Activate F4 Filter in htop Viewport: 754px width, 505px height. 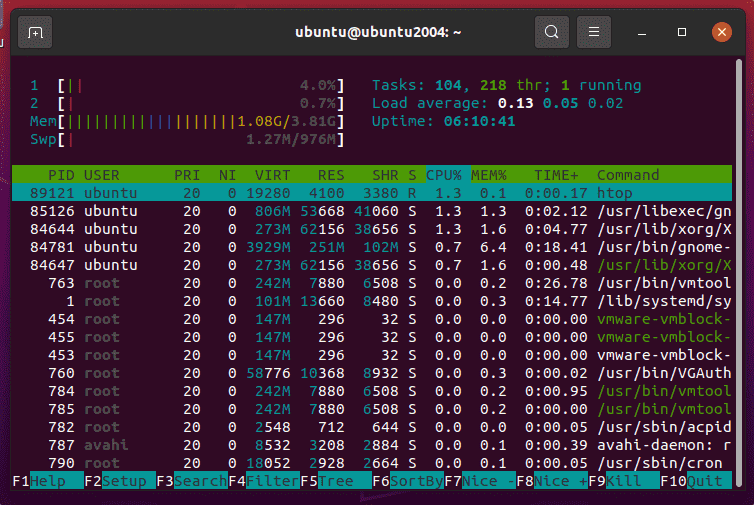point(273,480)
